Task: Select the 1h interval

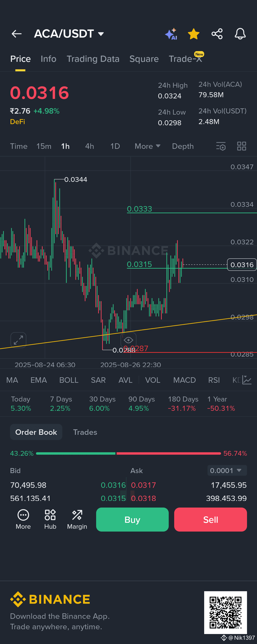Action: click(x=66, y=146)
